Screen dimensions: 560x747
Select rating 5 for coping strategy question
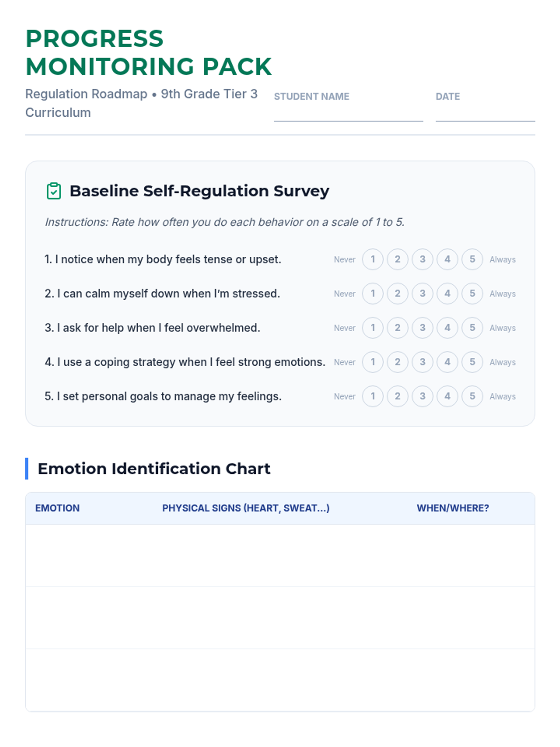click(472, 362)
